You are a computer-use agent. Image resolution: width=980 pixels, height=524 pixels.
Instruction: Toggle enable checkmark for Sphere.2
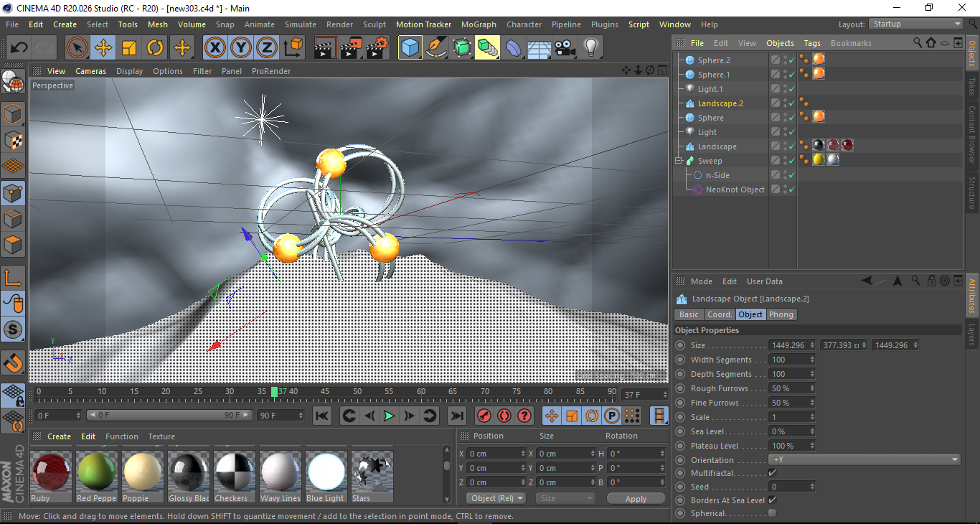tap(791, 60)
